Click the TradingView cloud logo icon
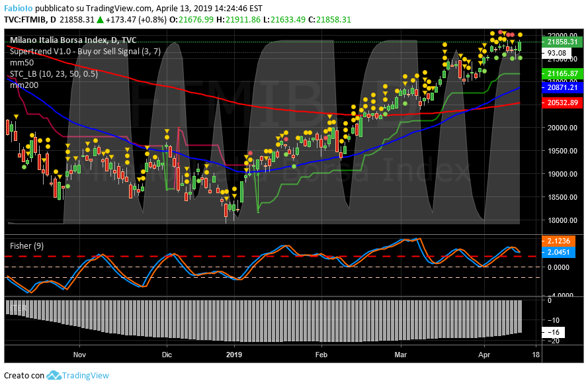The height and width of the screenshot is (387, 588). pos(54,376)
